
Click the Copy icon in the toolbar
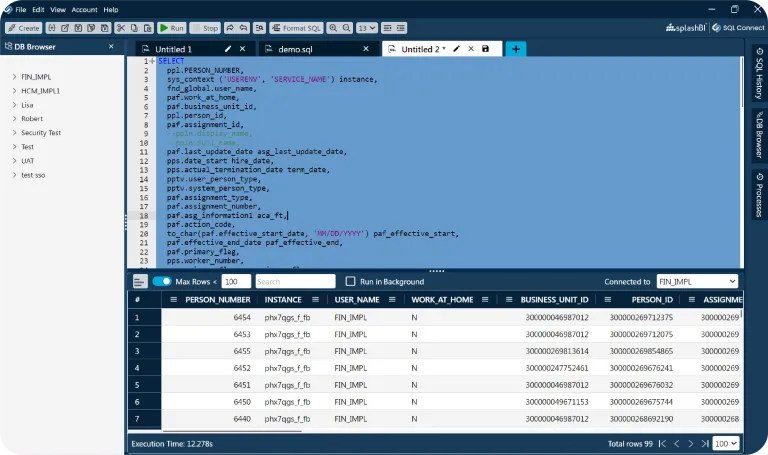pos(134,28)
